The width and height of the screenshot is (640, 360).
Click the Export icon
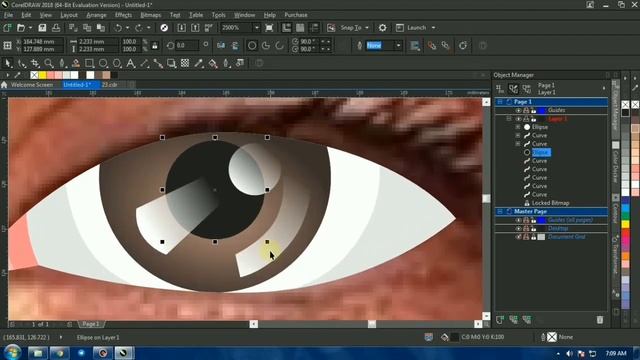[195, 28]
